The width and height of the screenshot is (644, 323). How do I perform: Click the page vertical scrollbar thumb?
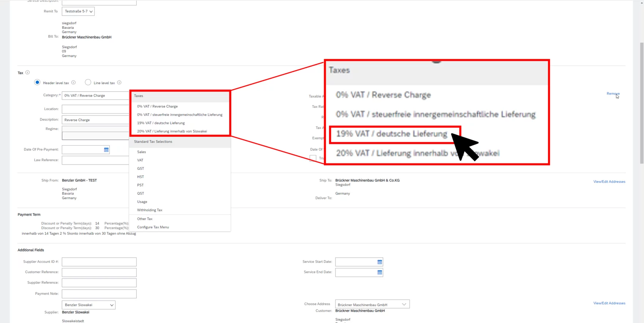coord(642,103)
